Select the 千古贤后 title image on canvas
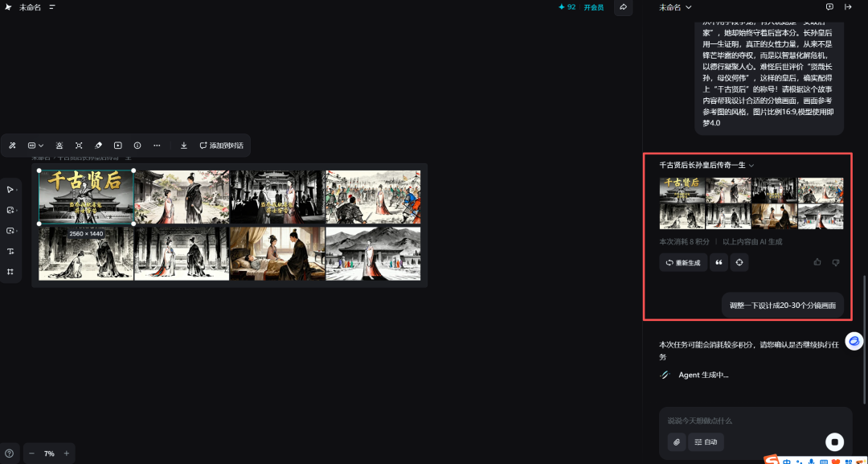Image resolution: width=868 pixels, height=464 pixels. (x=86, y=196)
